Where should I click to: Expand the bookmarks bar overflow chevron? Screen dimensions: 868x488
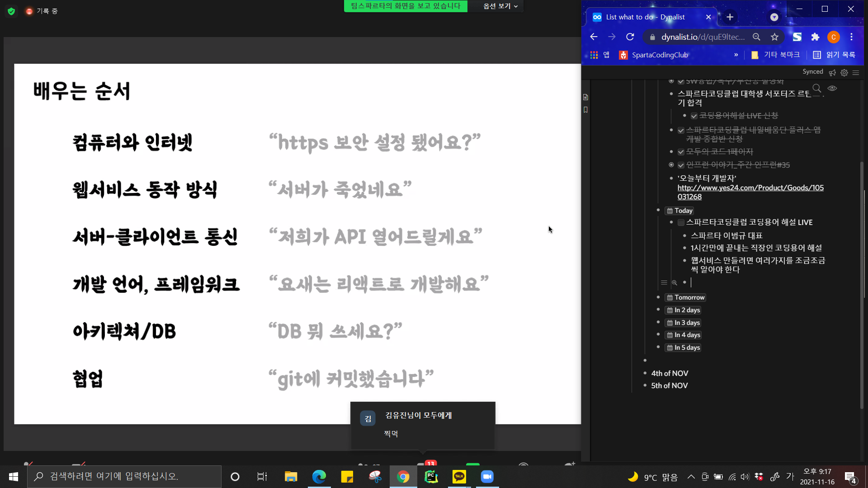pos(736,55)
